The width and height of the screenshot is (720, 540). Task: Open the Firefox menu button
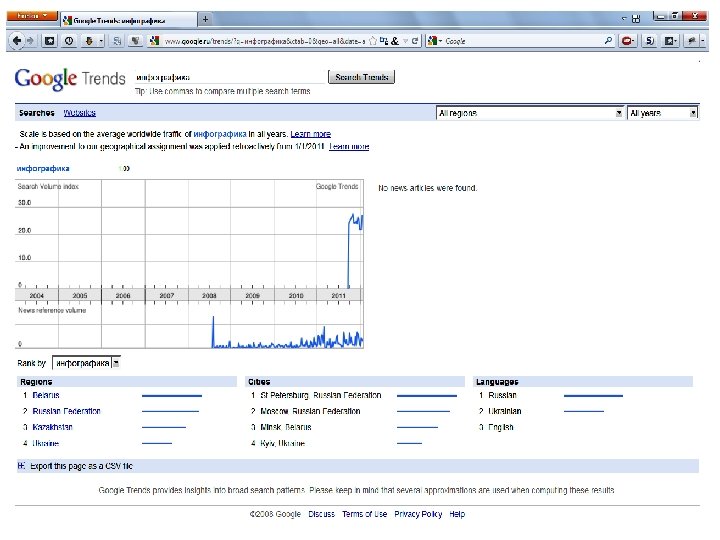coord(32,16)
